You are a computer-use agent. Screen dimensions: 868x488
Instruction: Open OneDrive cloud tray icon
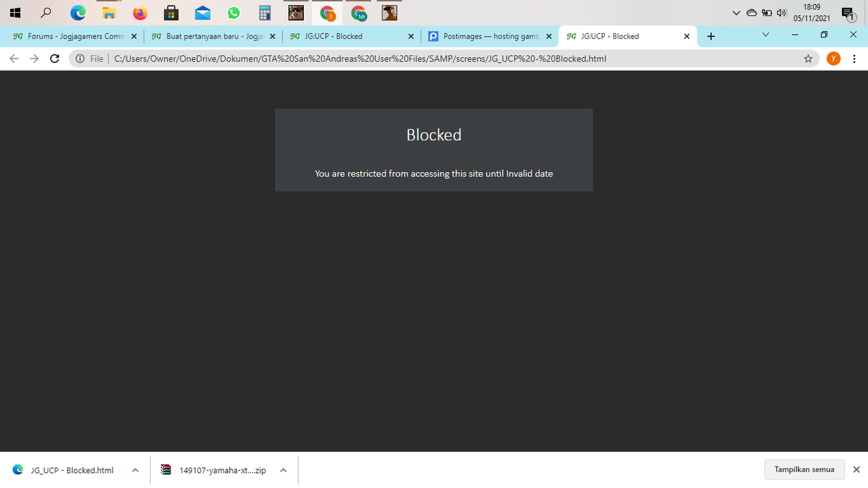pyautogui.click(x=751, y=13)
